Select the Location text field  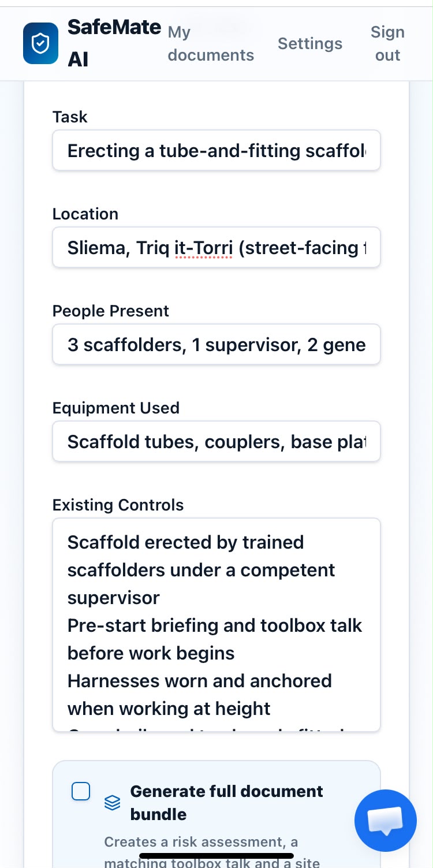click(x=216, y=248)
